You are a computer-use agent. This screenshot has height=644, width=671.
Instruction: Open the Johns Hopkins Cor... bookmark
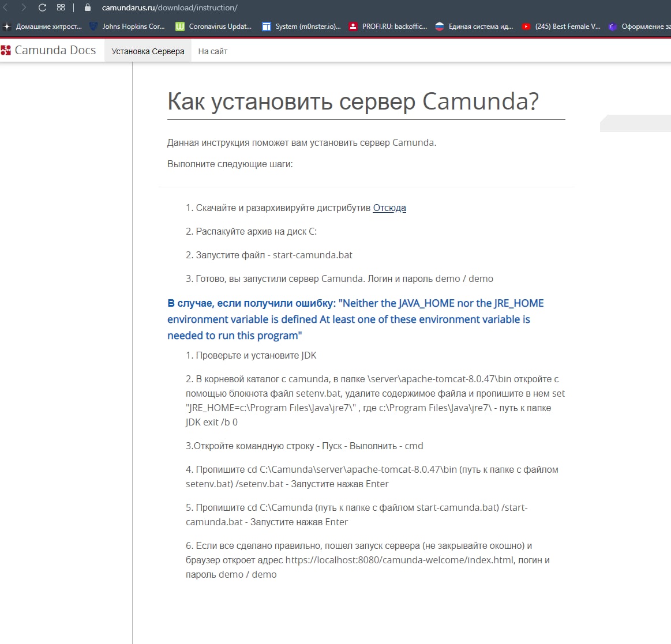click(x=127, y=27)
